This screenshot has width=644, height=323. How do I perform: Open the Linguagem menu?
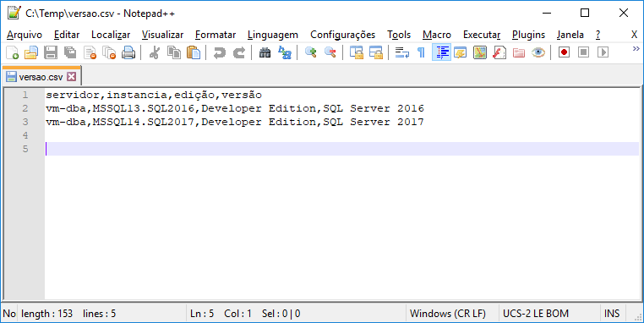(273, 35)
